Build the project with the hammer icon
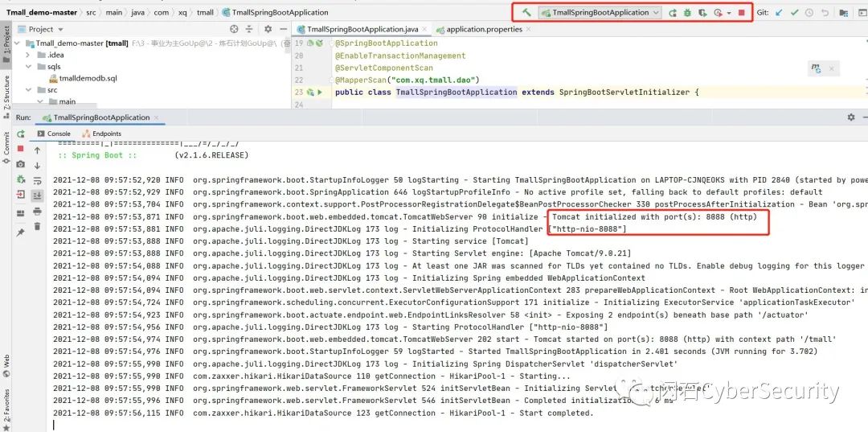The image size is (868, 432). 526,12
